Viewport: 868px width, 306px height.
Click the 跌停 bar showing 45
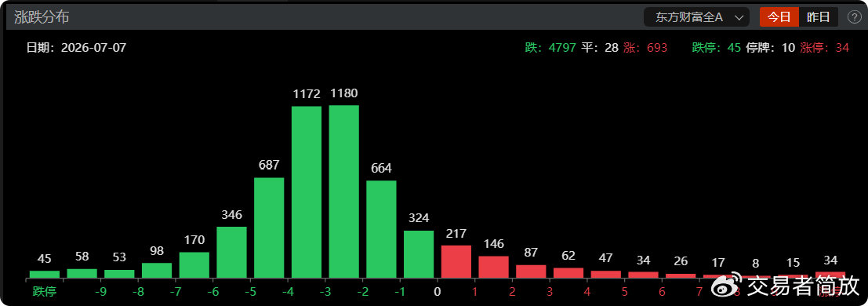click(44, 274)
